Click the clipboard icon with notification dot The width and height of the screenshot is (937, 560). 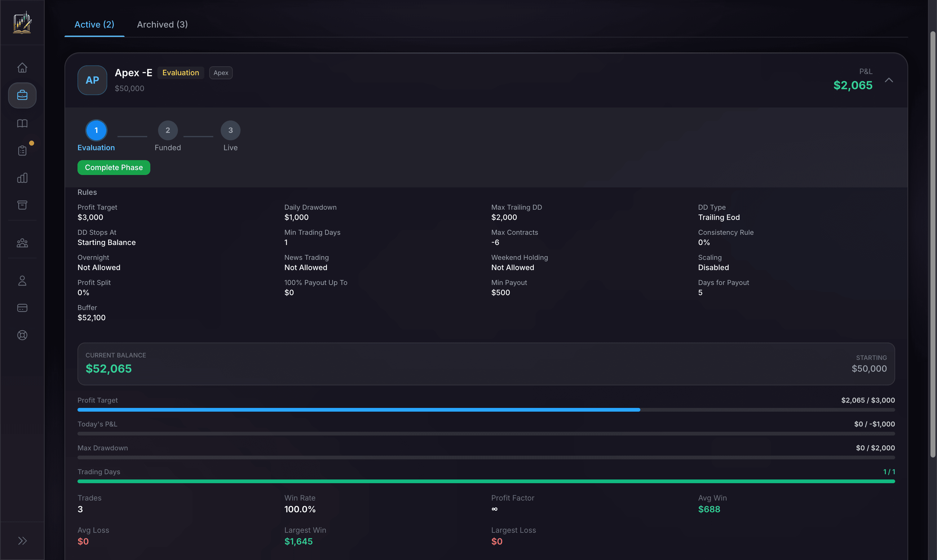(x=22, y=150)
